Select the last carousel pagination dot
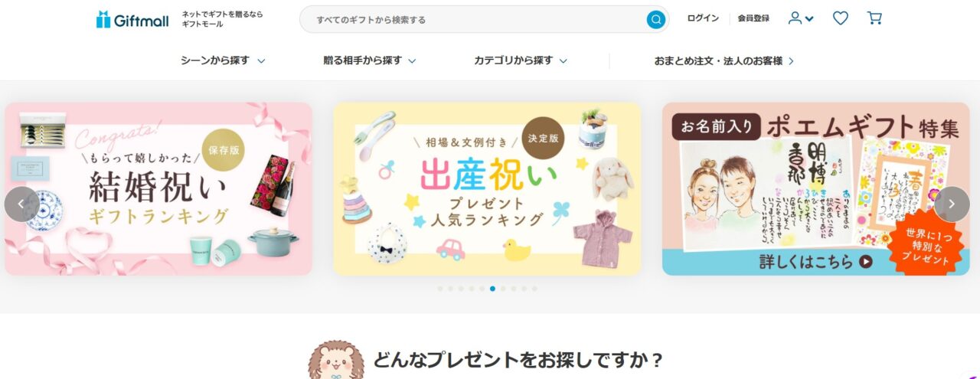The height and width of the screenshot is (379, 980). click(534, 289)
